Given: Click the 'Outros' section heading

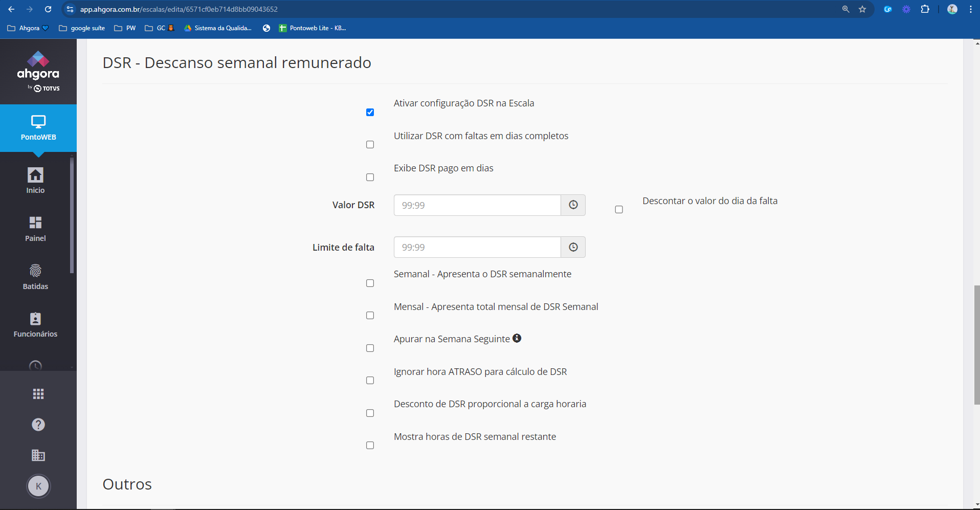Looking at the screenshot, I should 127,484.
